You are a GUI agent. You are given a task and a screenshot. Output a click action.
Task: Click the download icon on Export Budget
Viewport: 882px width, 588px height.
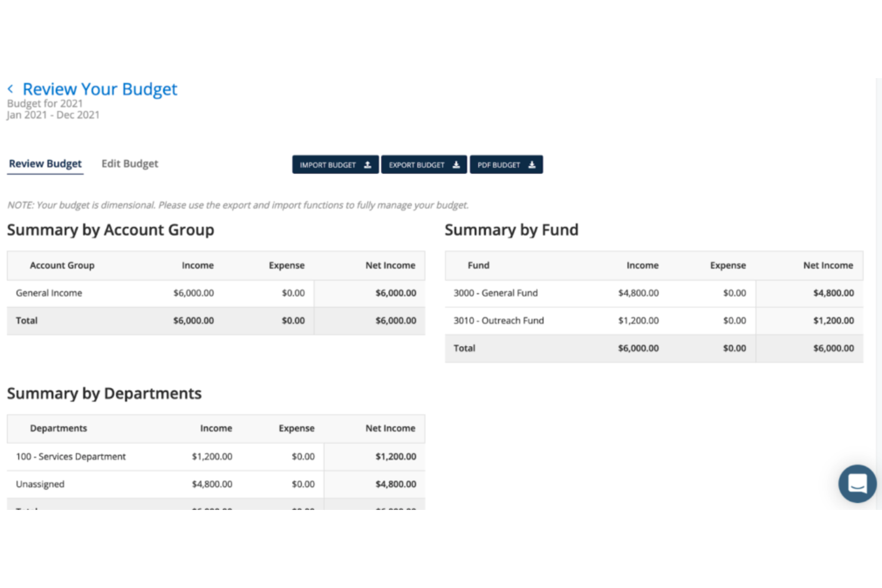pos(456,164)
